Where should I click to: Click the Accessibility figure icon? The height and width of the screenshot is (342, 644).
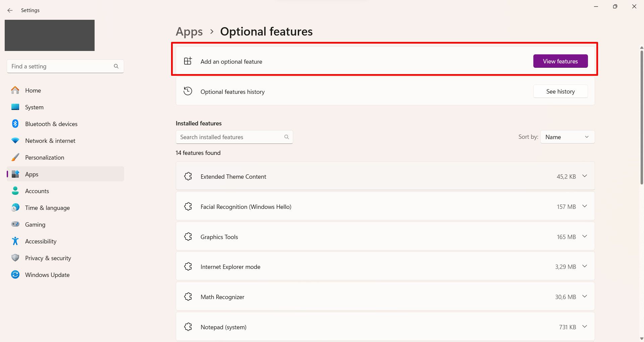point(15,241)
